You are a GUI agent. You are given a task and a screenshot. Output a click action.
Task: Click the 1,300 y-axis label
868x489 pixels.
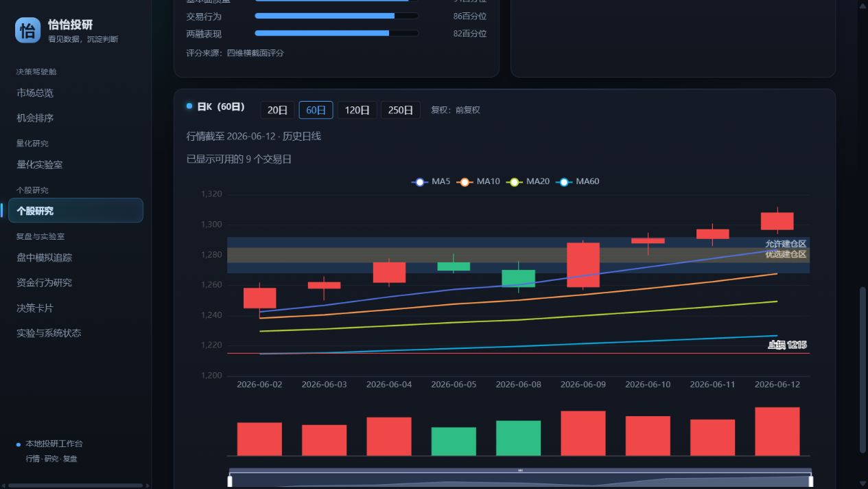coord(211,225)
